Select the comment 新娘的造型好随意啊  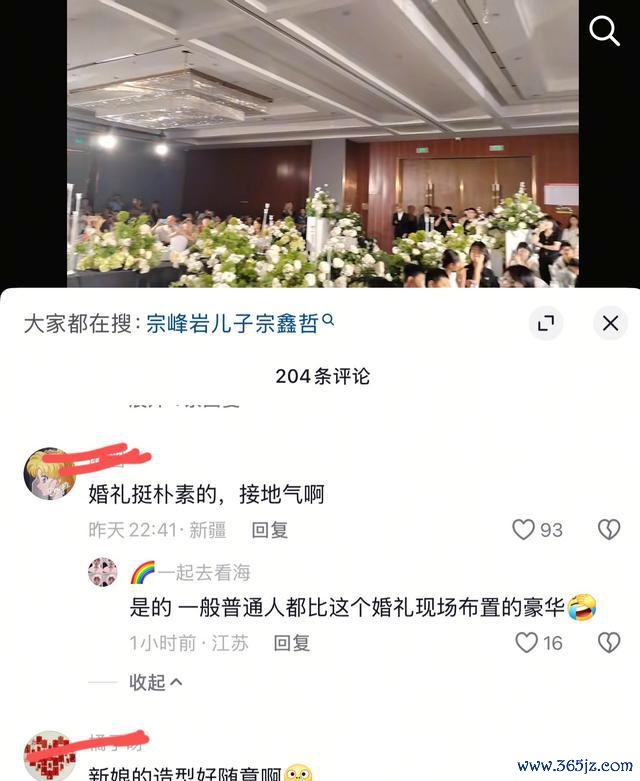185,773
